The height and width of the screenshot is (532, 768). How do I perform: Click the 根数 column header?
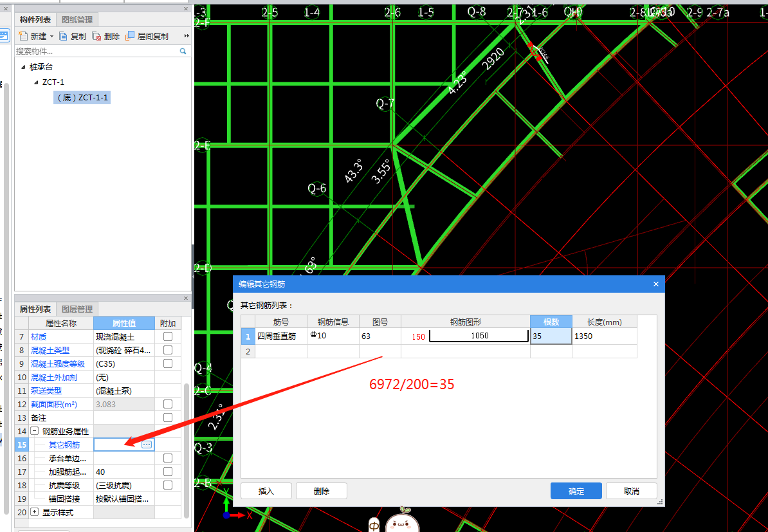tap(551, 322)
